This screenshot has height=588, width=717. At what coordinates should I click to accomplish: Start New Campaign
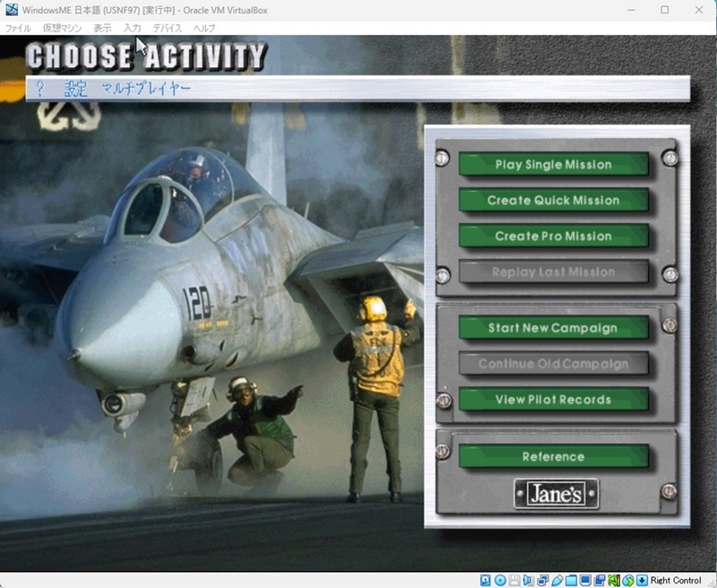tap(553, 327)
